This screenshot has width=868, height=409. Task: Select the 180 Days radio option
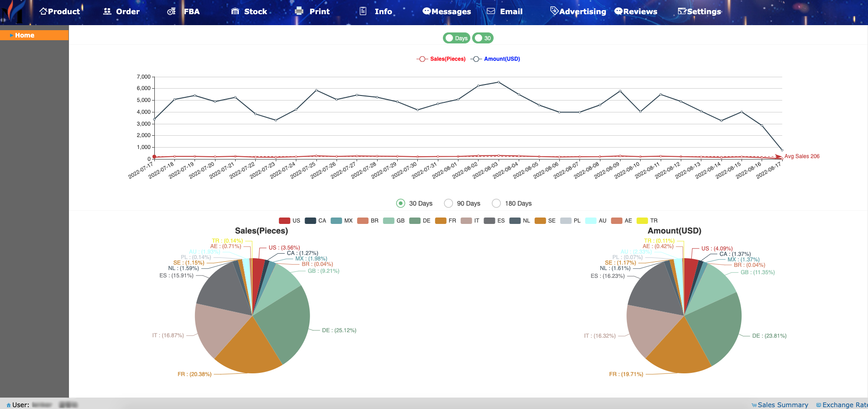pyautogui.click(x=496, y=203)
